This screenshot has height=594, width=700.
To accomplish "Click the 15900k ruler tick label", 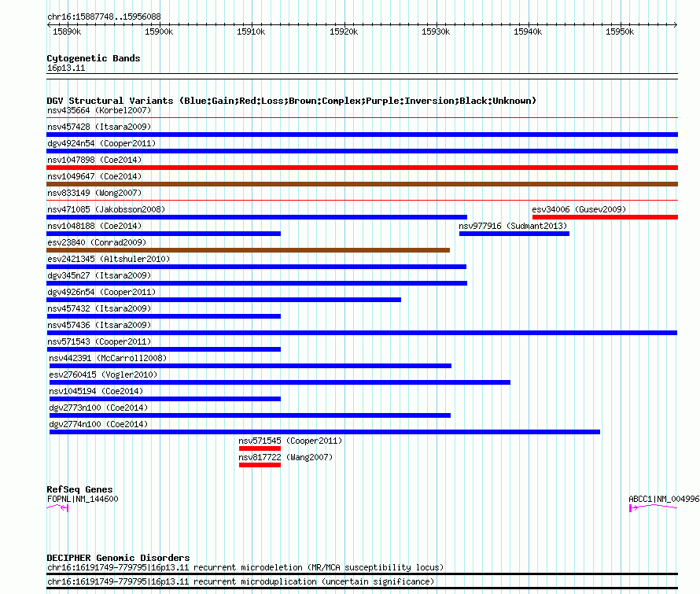I will [159, 31].
